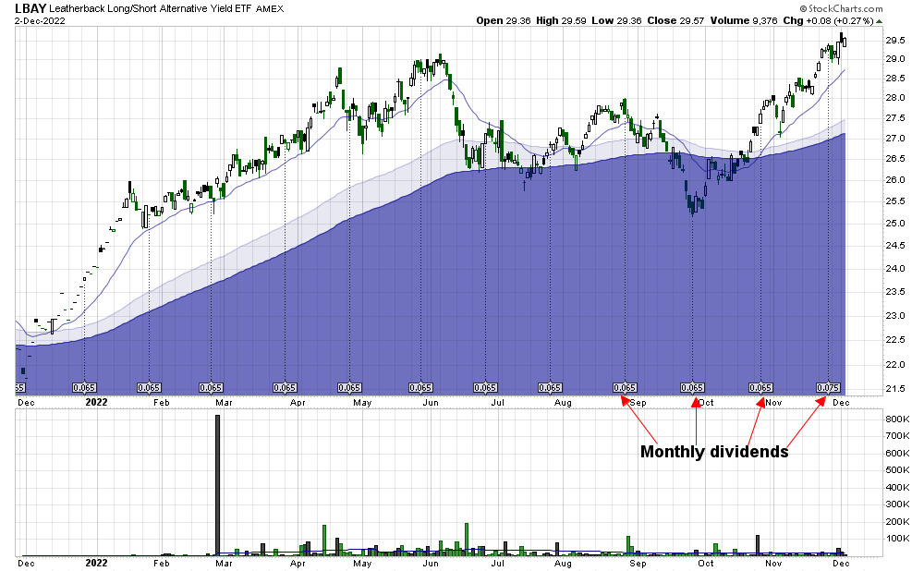Click the Open 29.36 value
924x571 pixels.
504,20
